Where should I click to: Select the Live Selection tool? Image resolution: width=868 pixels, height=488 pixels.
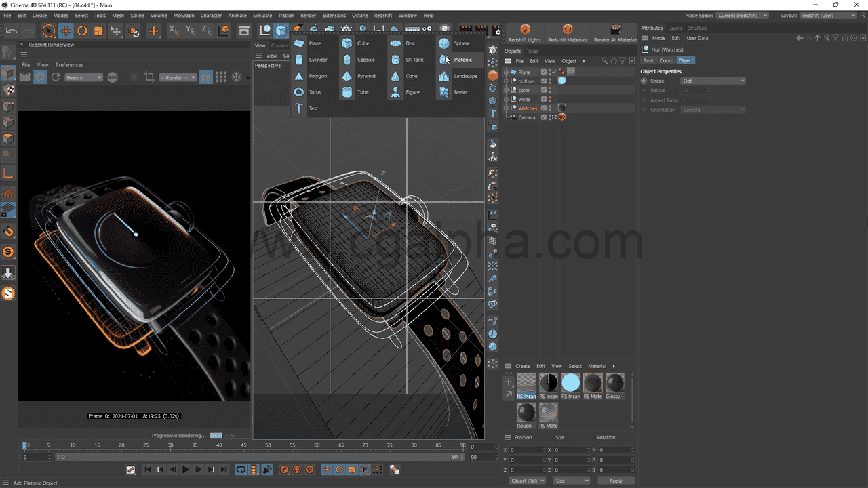pyautogui.click(x=49, y=30)
